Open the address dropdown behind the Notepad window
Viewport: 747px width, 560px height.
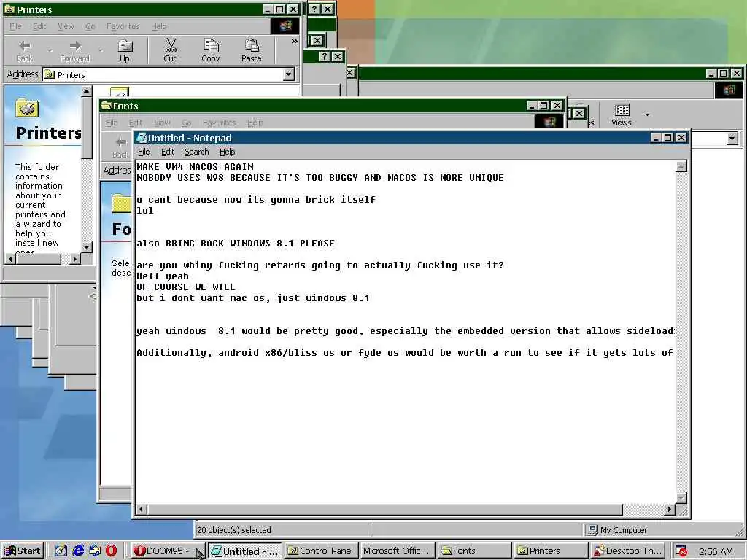pos(732,139)
